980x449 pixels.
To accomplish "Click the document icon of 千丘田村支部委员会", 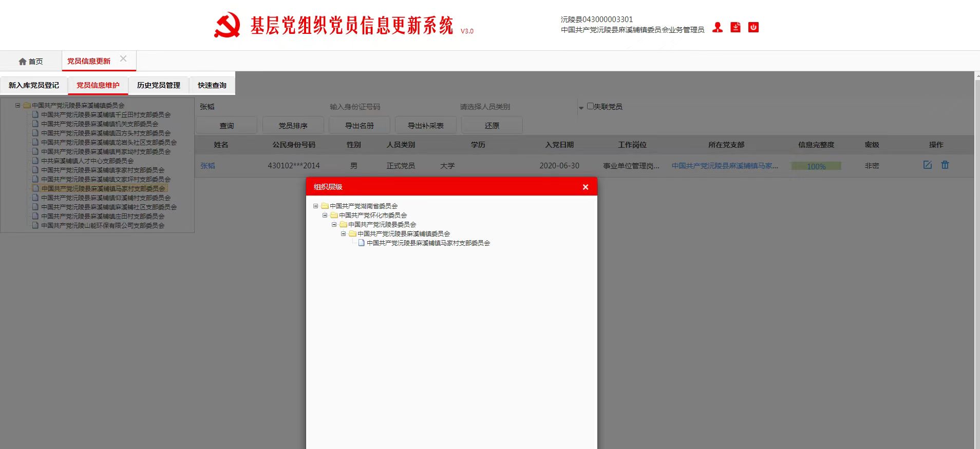I will click(x=35, y=115).
